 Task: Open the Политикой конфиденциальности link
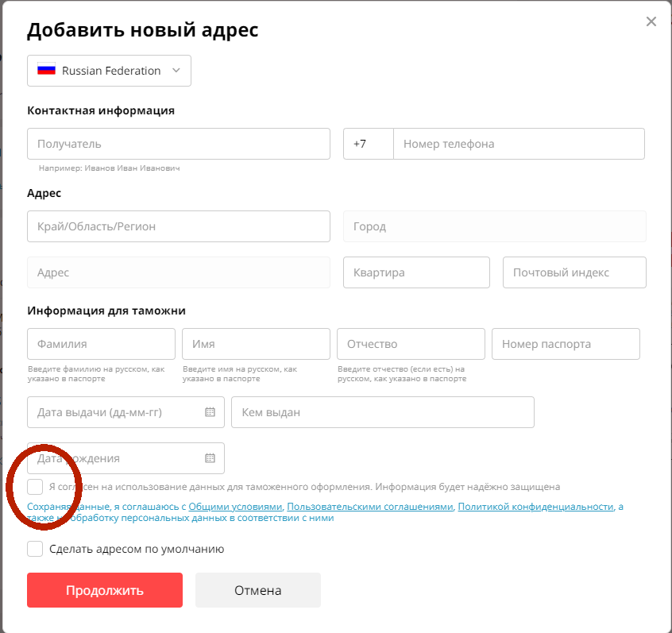click(x=535, y=507)
